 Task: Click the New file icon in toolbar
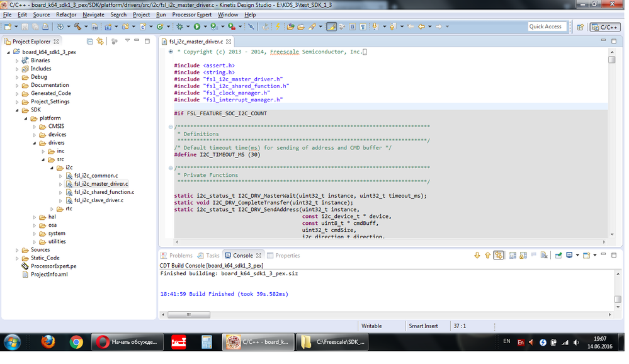8,26
